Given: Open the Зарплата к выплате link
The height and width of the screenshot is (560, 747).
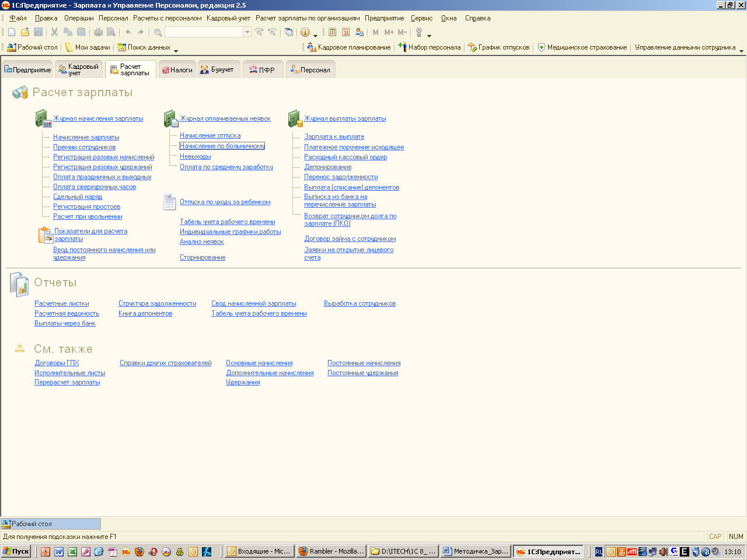Looking at the screenshot, I should pos(334,136).
